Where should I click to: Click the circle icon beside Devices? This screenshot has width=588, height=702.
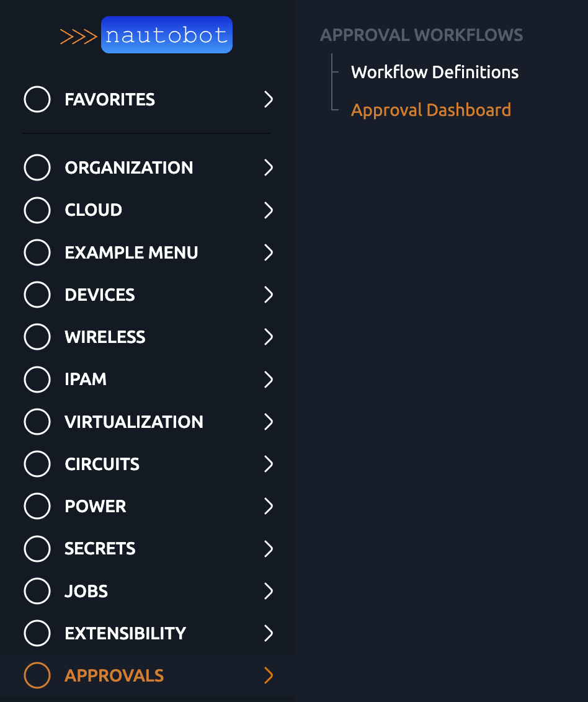tap(37, 295)
